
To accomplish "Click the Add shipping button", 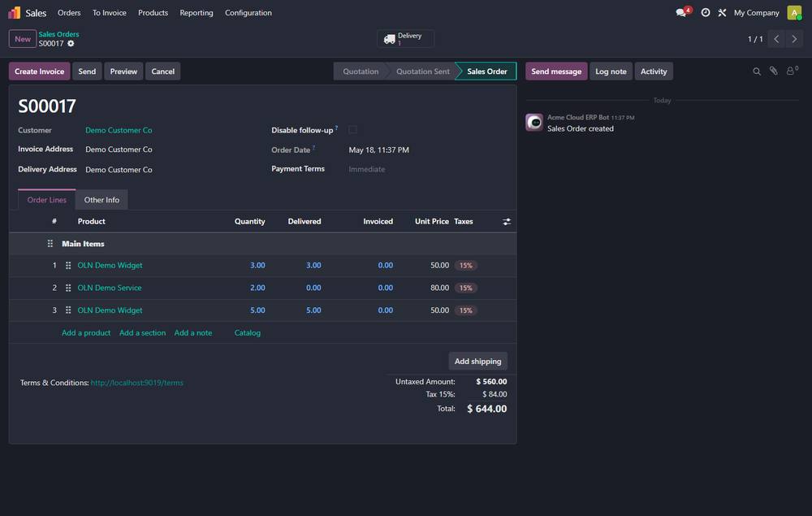I will 477,361.
